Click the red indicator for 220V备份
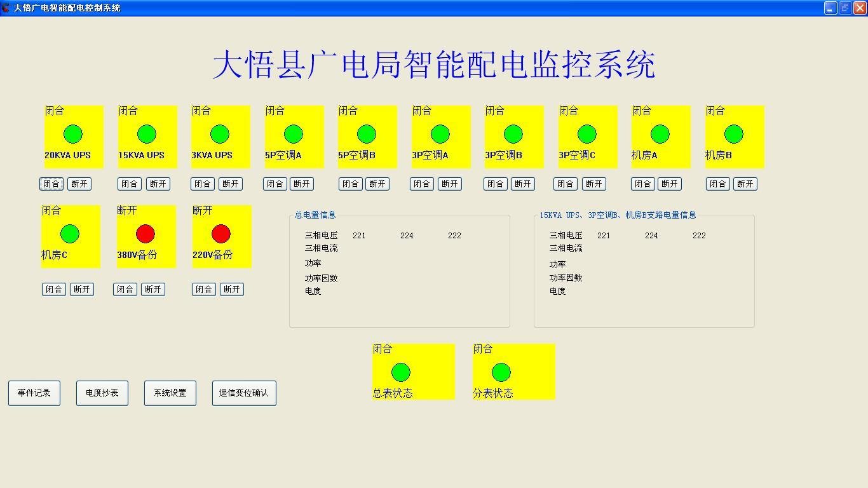Viewport: 868px width, 488px height. pos(221,234)
